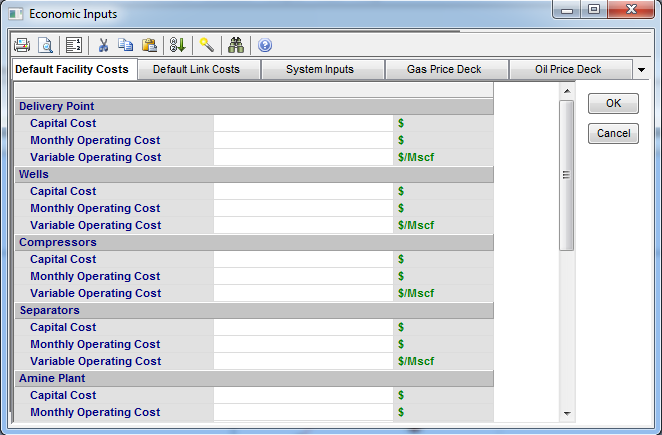Open the System Inputs tab

tap(320, 69)
